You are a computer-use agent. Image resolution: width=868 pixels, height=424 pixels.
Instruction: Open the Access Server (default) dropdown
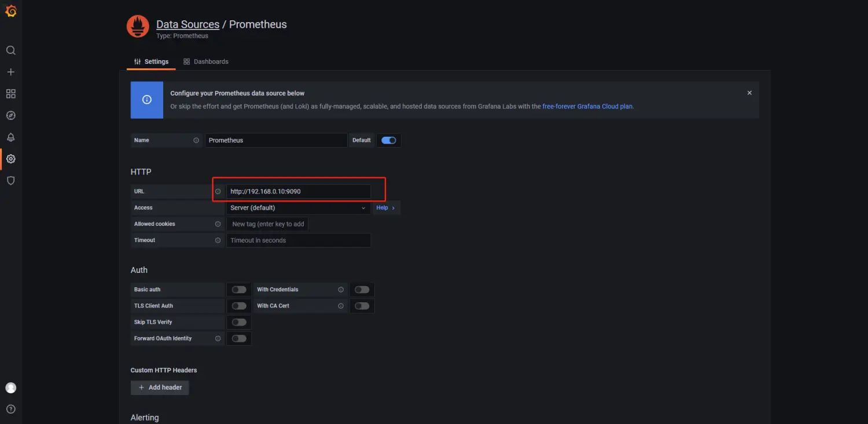298,208
